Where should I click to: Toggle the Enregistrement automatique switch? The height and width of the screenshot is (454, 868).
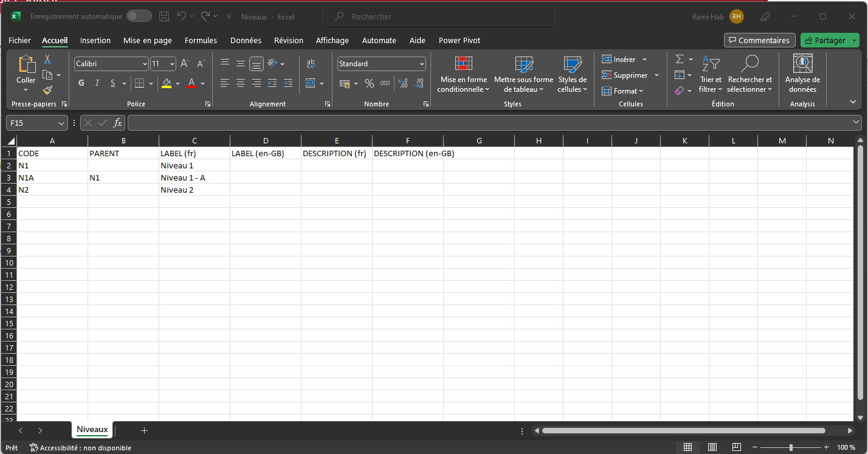139,16
